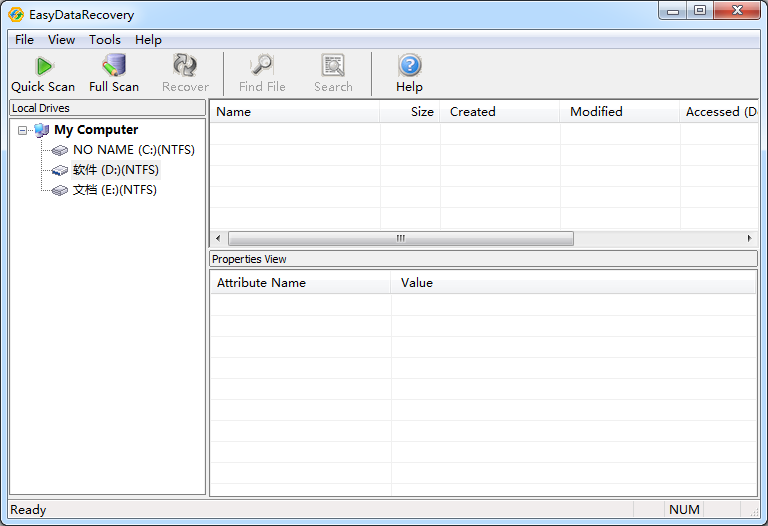This screenshot has height=526, width=768.
Task: Launch Full Scan from the toolbar
Action: click(x=114, y=73)
